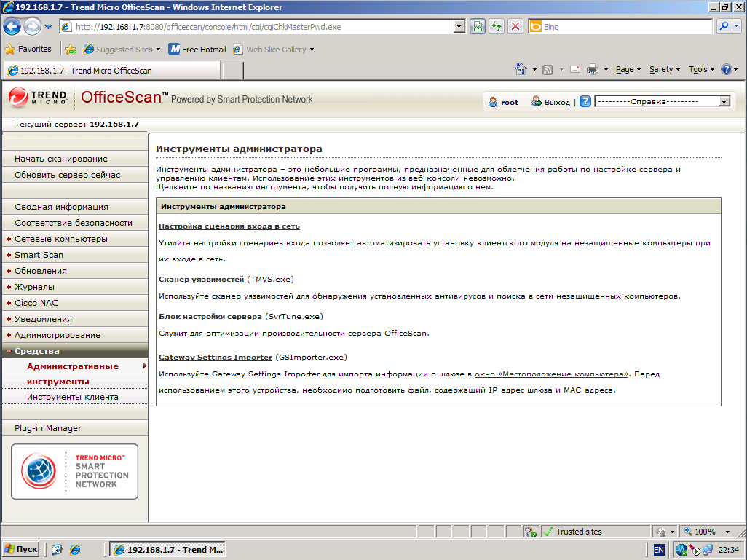Viewport: 747px width, 560px height.
Task: Click Add to Favorites Bar icon
Action: click(71, 49)
